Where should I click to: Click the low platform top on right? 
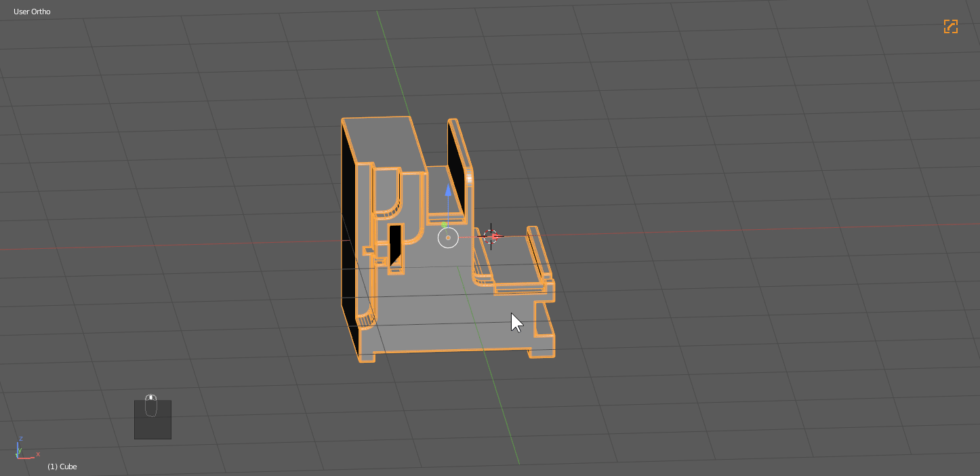(x=515, y=260)
